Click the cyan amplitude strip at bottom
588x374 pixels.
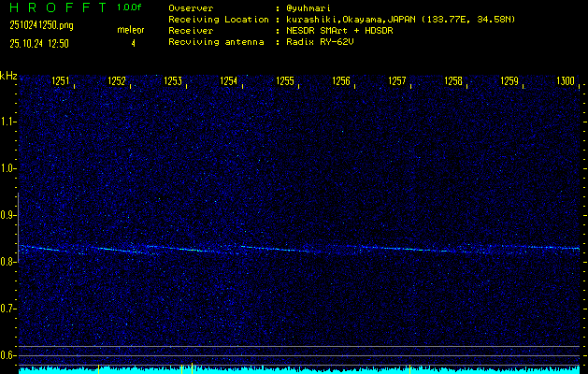click(x=299, y=369)
